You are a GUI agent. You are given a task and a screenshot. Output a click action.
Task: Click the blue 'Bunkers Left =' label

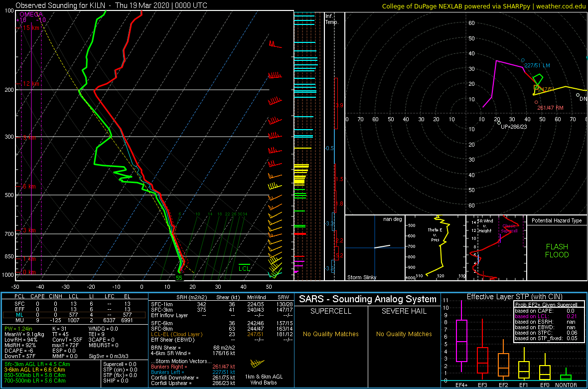[x=168, y=372]
